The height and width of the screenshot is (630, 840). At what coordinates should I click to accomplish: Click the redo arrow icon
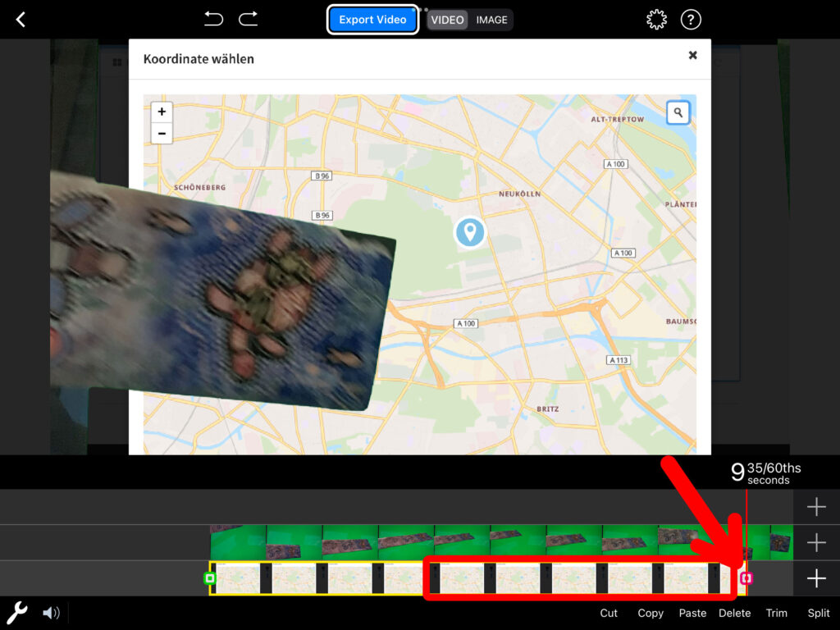pos(248,19)
